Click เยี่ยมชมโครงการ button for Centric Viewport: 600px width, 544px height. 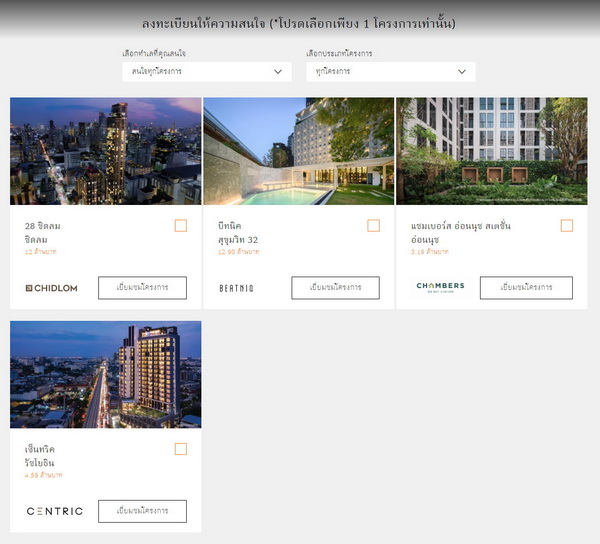click(142, 511)
